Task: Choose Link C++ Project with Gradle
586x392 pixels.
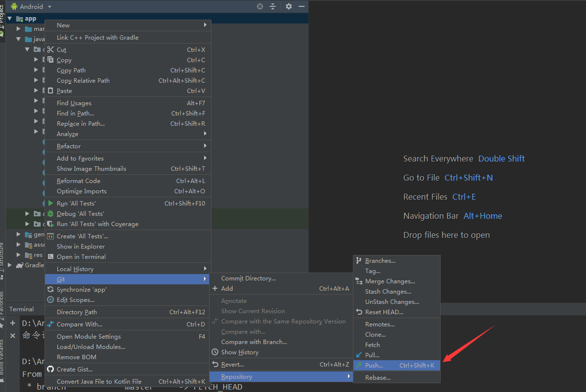Action: tap(128, 37)
